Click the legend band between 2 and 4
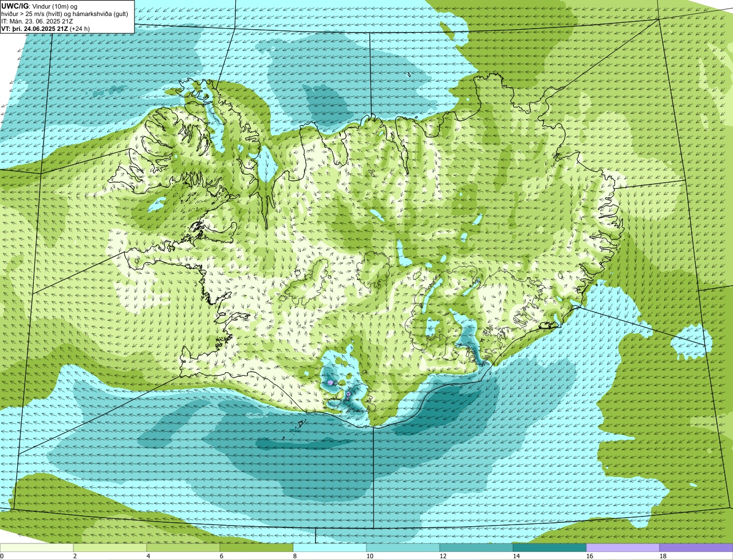Viewport: 733px width, 560px height. (x=110, y=547)
